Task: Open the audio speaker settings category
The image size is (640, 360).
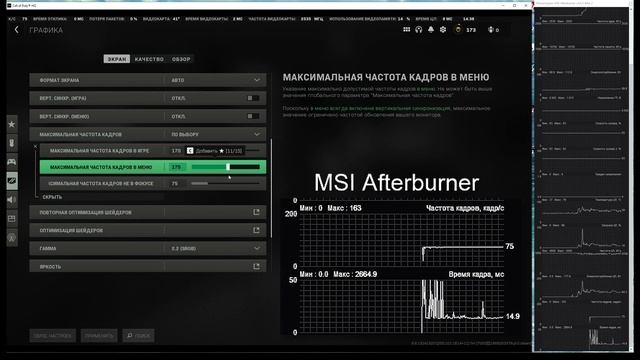Action: point(12,200)
